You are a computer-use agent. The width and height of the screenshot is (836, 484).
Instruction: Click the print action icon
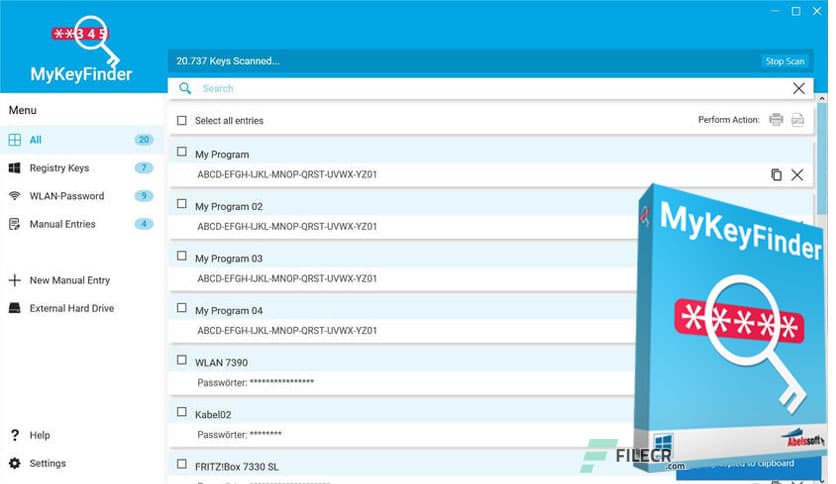tap(776, 120)
